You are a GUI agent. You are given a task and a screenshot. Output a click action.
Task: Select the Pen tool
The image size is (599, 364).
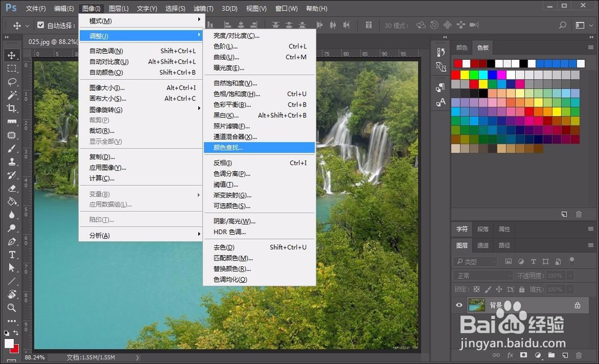point(12,241)
